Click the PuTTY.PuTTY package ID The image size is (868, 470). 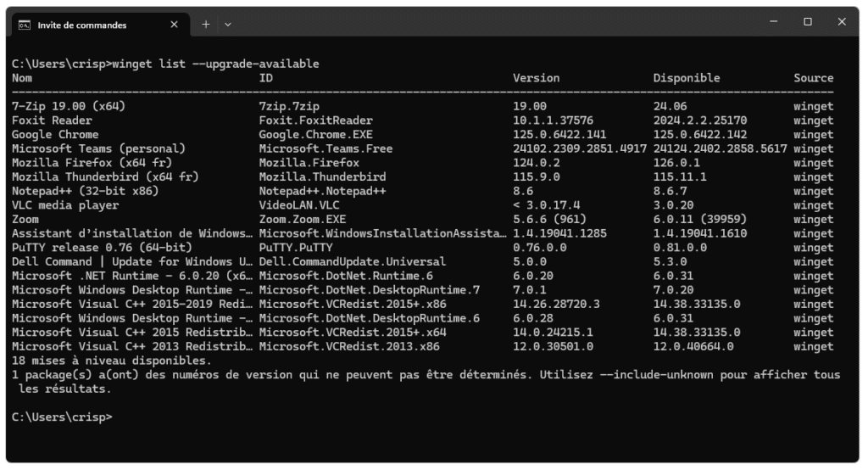pyautogui.click(x=297, y=247)
